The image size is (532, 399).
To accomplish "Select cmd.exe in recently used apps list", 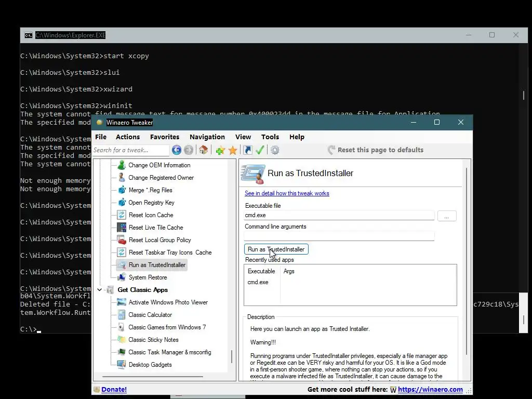I will tap(258, 282).
